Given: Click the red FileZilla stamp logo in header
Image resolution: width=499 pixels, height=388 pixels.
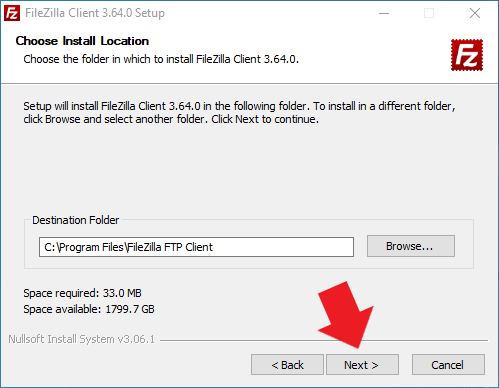Looking at the screenshot, I should pos(467,55).
